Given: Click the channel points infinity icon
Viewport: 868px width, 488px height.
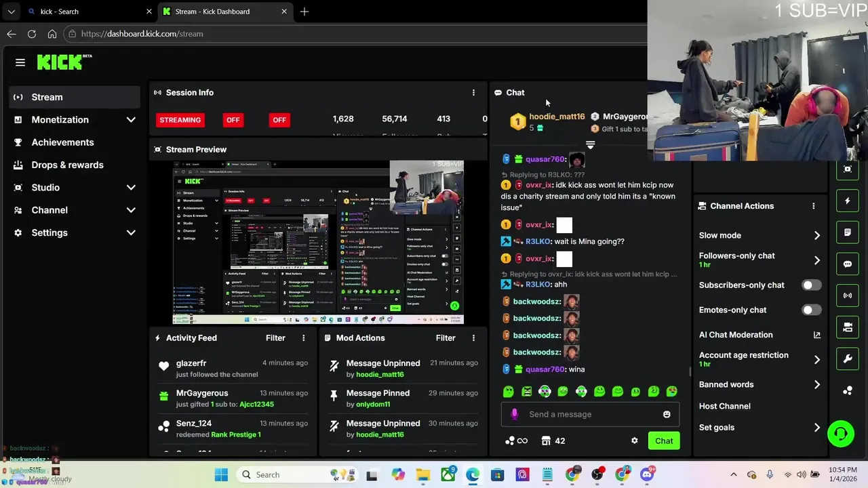Looking at the screenshot, I should 517,441.
